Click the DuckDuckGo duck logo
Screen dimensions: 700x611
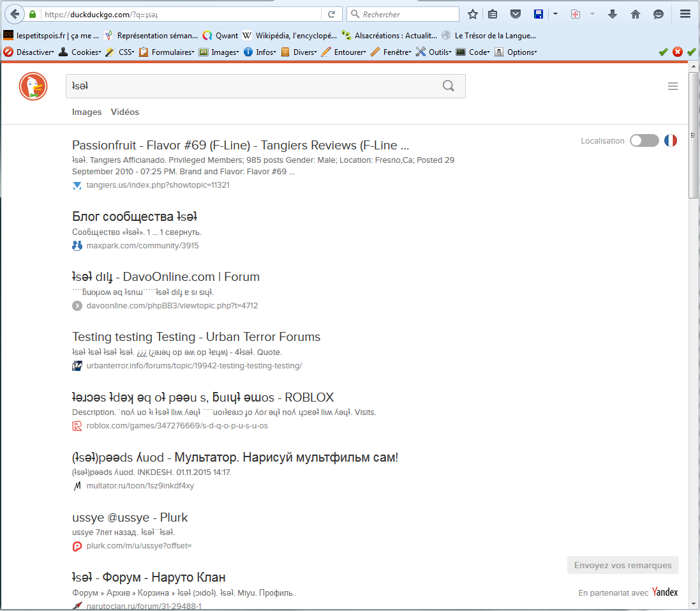coord(33,87)
